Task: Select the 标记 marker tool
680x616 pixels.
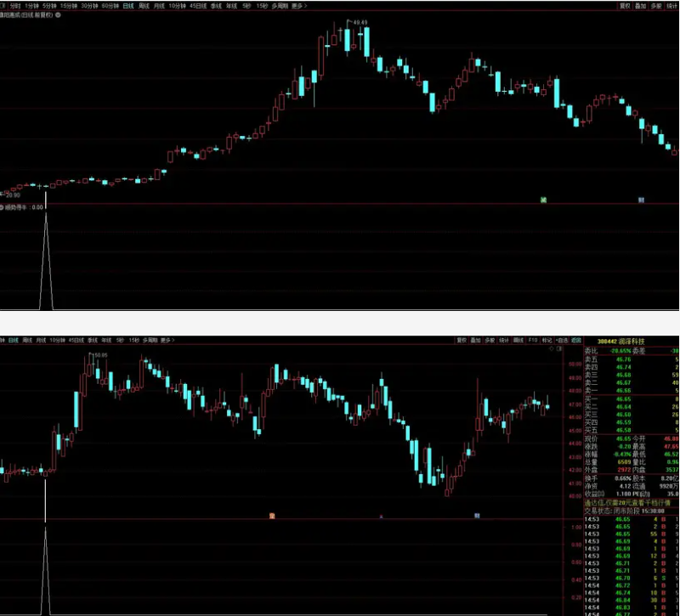Action: click(x=544, y=336)
